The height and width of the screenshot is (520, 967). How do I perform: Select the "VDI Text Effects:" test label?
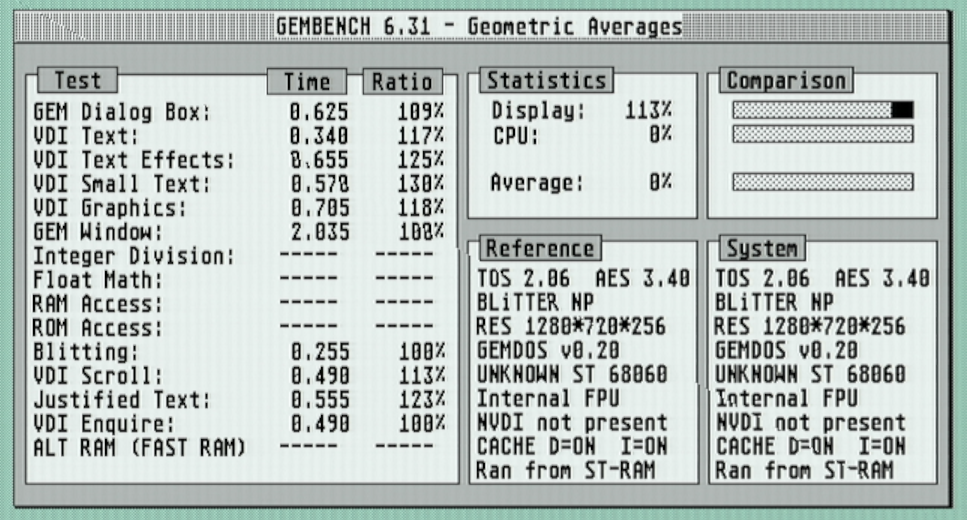pyautogui.click(x=134, y=160)
